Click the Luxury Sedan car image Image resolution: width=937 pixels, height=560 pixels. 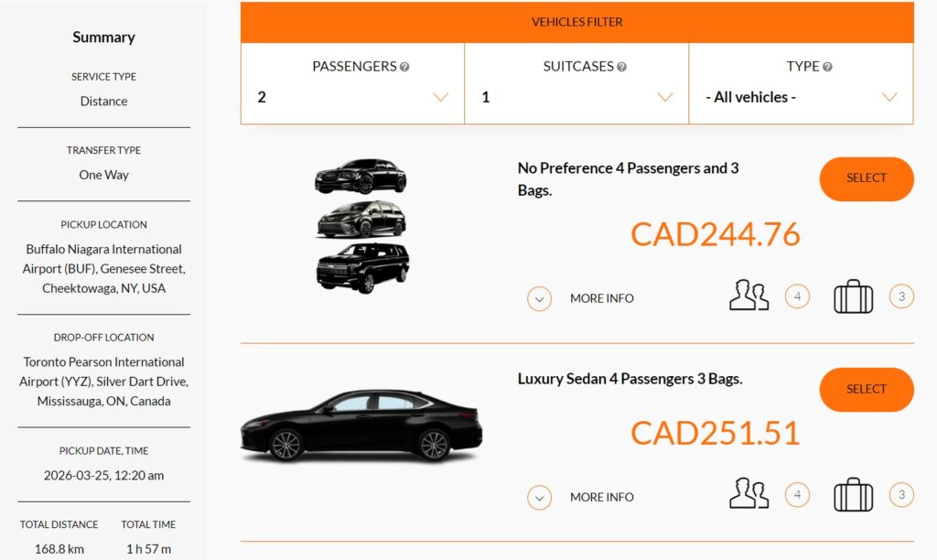pos(361,426)
